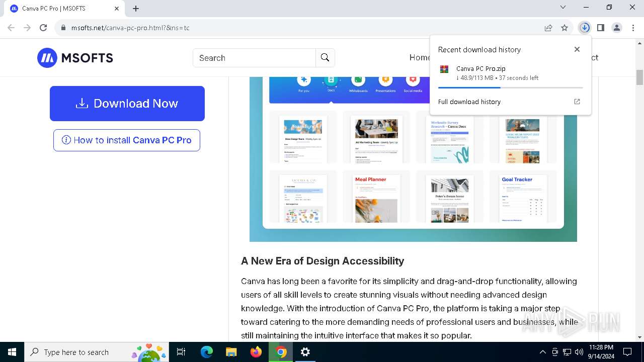Open Windows Start menu
The height and width of the screenshot is (362, 644).
tap(12, 352)
